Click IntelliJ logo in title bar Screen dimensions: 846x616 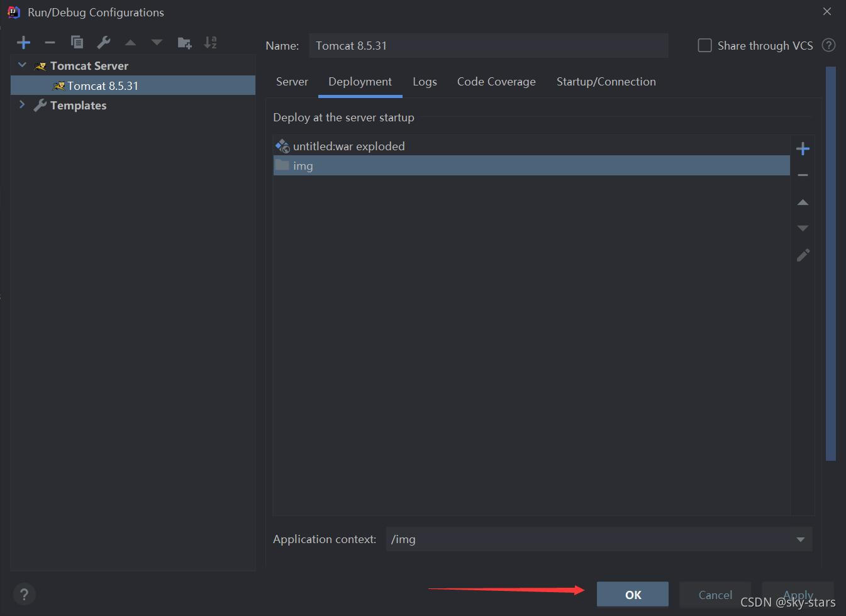[x=14, y=12]
